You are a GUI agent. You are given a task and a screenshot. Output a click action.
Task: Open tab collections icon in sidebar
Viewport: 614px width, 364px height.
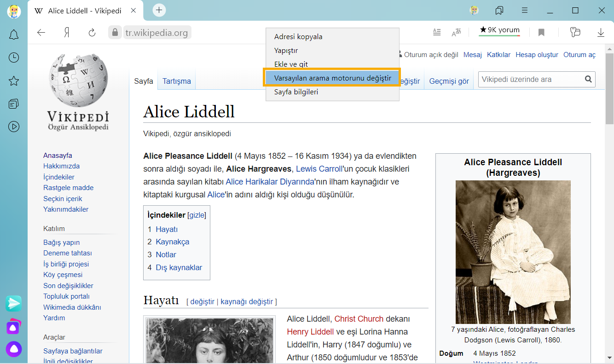pyautogui.click(x=14, y=104)
